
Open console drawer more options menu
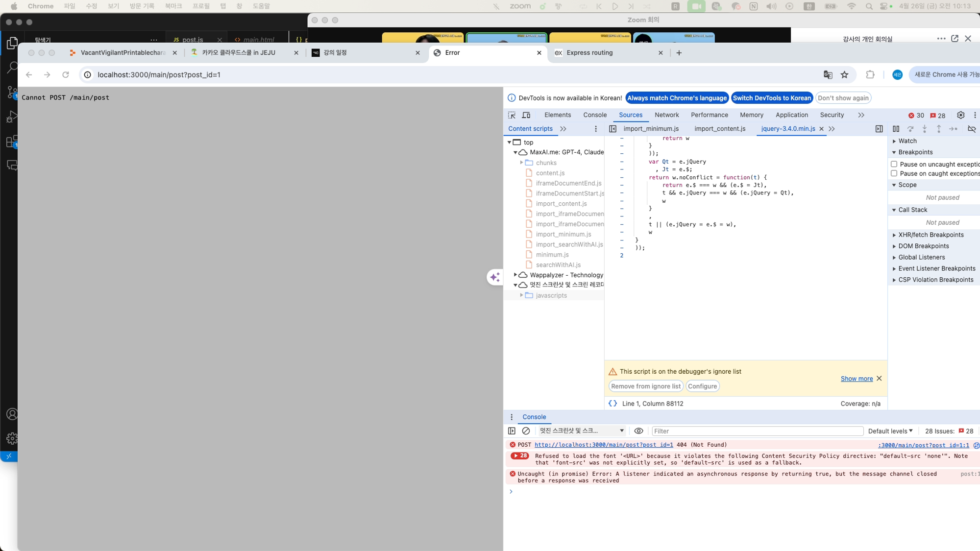[x=512, y=417]
